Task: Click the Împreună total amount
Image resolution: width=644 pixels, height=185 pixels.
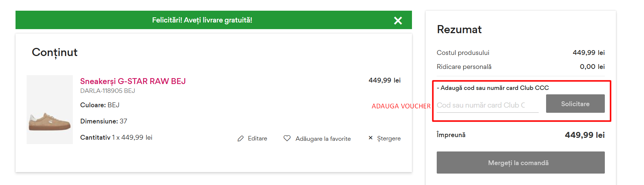Action: coord(585,135)
